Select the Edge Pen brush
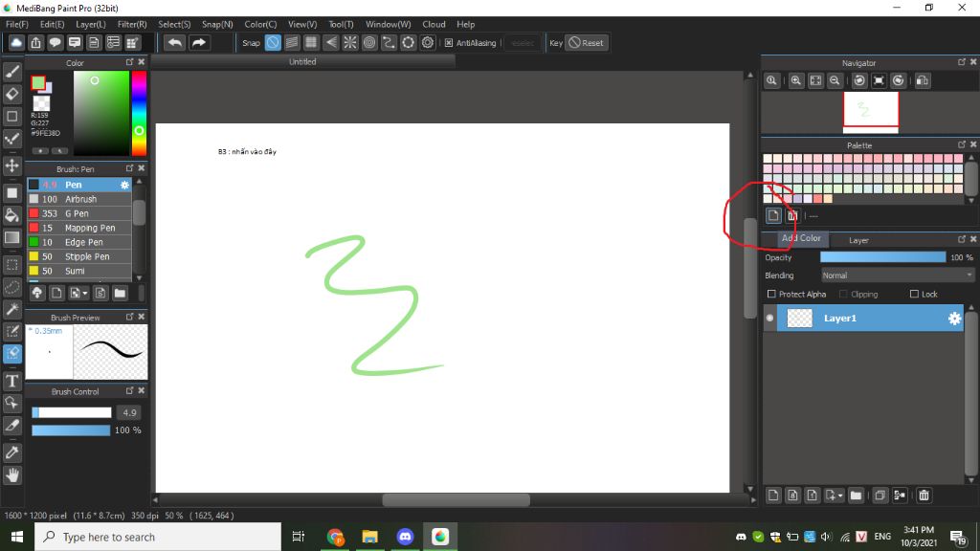This screenshot has height=551, width=980. coord(79,242)
